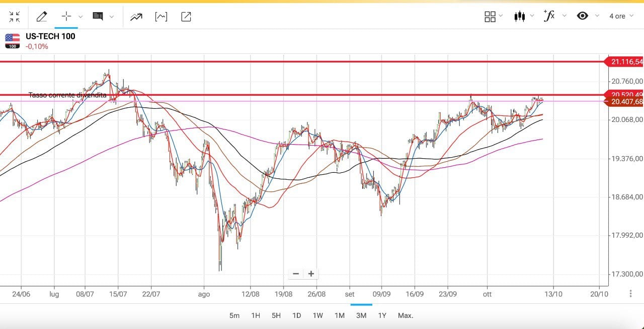Expand chart type dropdown arrow
This screenshot has height=329, width=644.
pyautogui.click(x=532, y=16)
